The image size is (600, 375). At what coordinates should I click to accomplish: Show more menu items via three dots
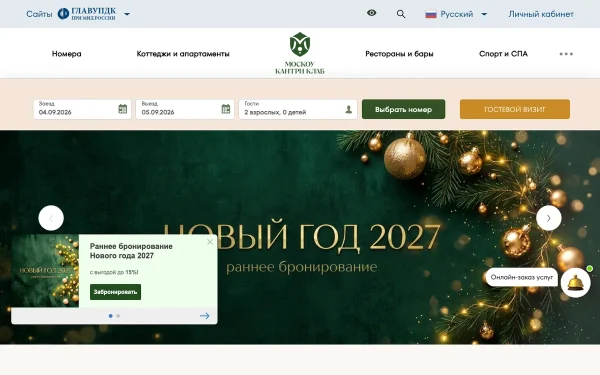pyautogui.click(x=566, y=54)
